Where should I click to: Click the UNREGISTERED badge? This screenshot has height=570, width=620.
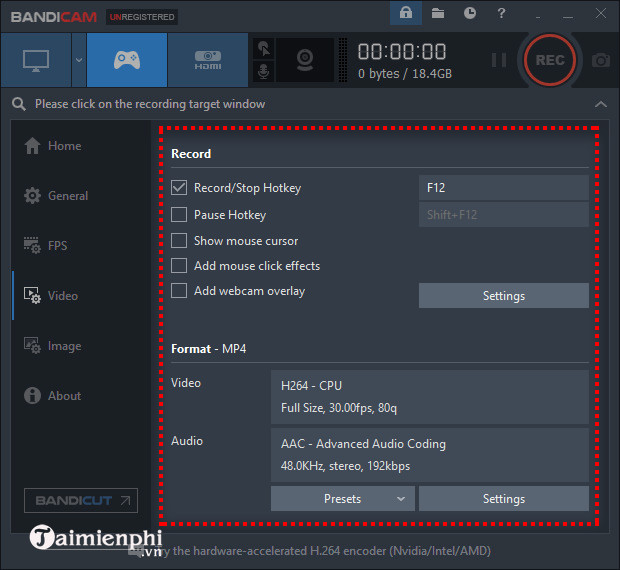point(142,17)
